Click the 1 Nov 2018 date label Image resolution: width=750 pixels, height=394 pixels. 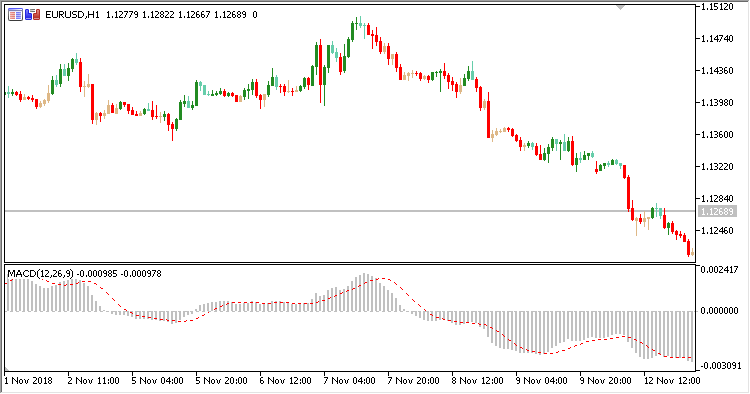coord(29,381)
